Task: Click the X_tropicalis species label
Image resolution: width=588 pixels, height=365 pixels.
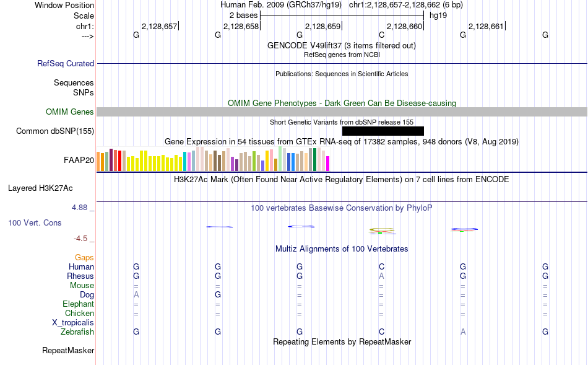Action: 73,323
